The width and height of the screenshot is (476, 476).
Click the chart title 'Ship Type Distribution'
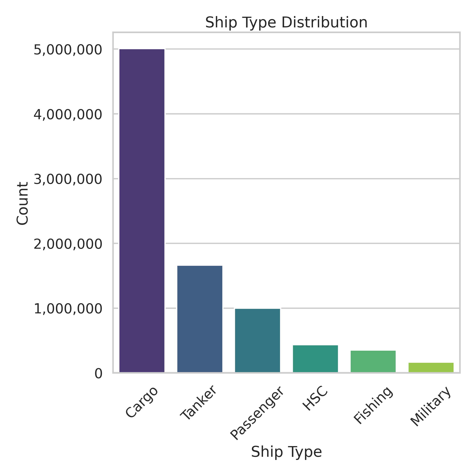point(286,23)
